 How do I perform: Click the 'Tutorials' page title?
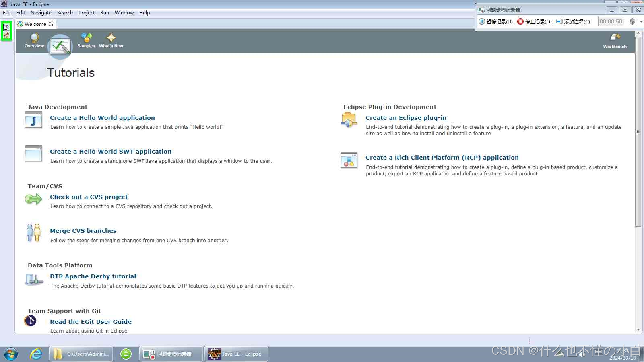point(71,73)
